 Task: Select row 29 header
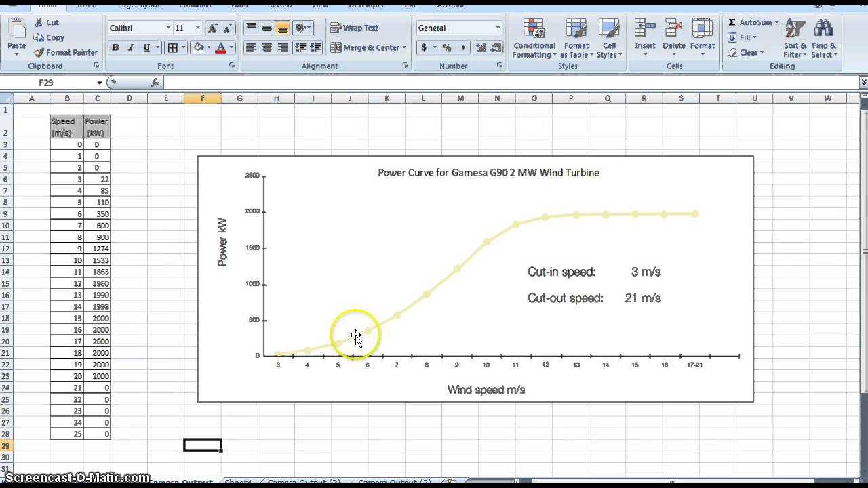pyautogui.click(x=5, y=445)
